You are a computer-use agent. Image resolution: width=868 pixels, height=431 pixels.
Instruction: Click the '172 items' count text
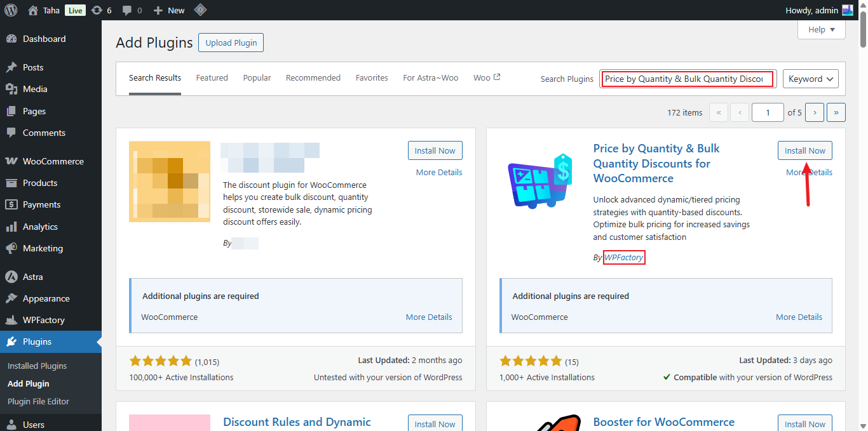[x=685, y=112]
